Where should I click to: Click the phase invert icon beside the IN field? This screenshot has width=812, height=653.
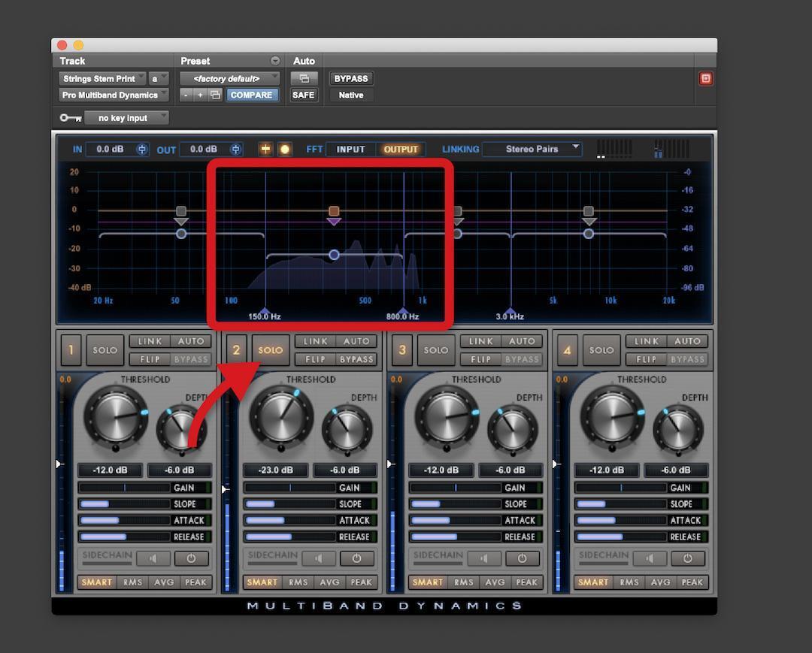click(x=141, y=149)
